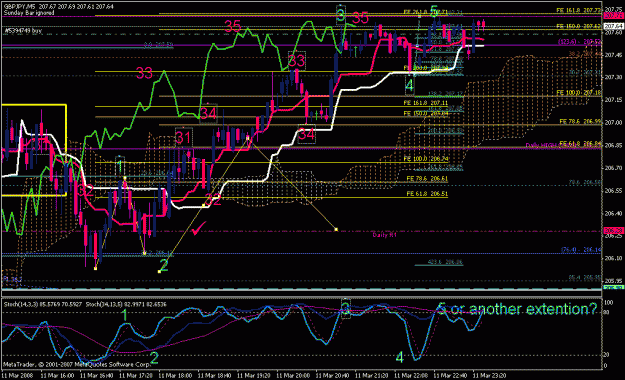Click the 206.85 price scale value
This screenshot has width=625, height=380.
coord(613,146)
